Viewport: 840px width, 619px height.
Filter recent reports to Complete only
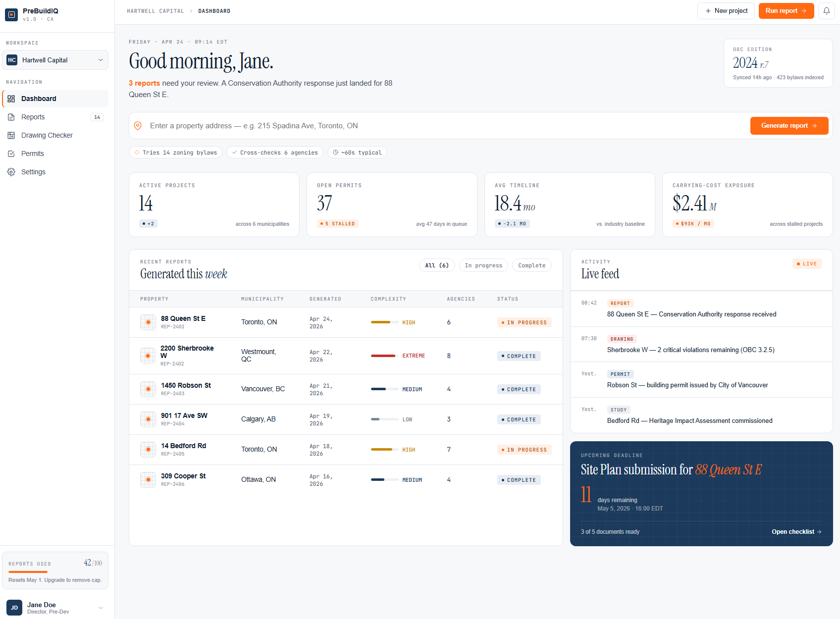531,265
